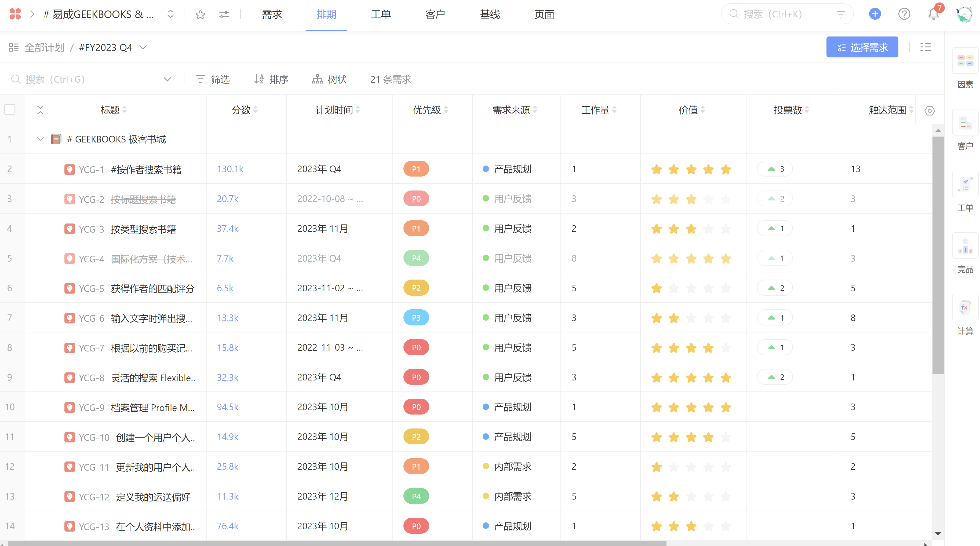980x546 pixels.
Task: Switch to the 排期 tab
Action: [326, 14]
